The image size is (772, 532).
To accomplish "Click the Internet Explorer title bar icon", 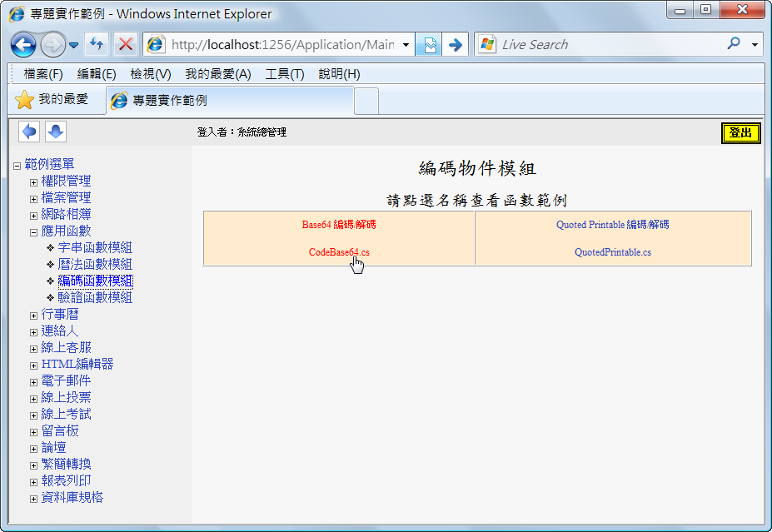I will (17, 14).
